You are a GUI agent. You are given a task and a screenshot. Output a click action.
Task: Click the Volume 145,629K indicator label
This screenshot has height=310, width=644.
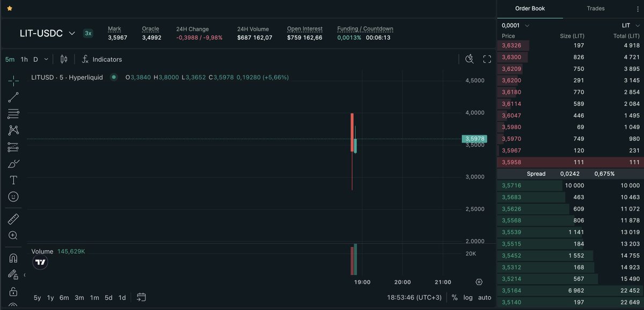pyautogui.click(x=58, y=251)
